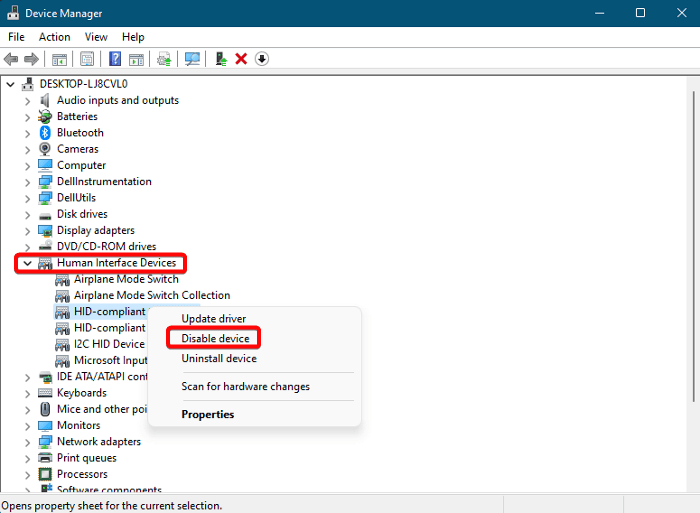Viewport: 700px width, 513px height.
Task: Click the Disk drives icon
Action: pyautogui.click(x=45, y=216)
